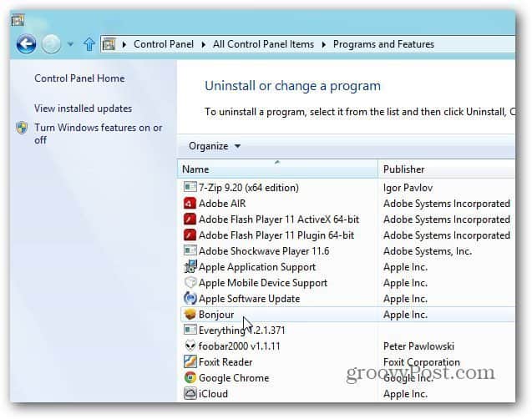Click Apple Mobile Device Support icon

190,282
